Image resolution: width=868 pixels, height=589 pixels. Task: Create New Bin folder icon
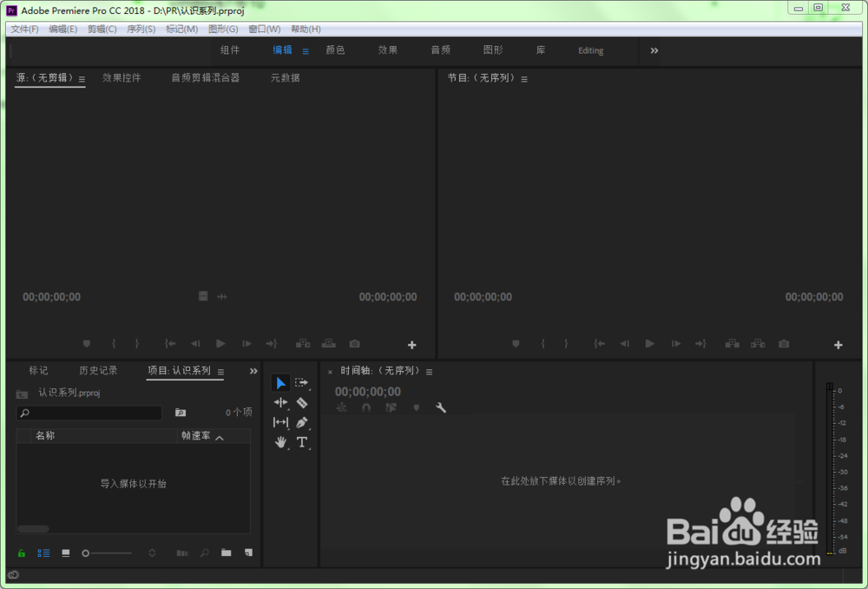226,553
